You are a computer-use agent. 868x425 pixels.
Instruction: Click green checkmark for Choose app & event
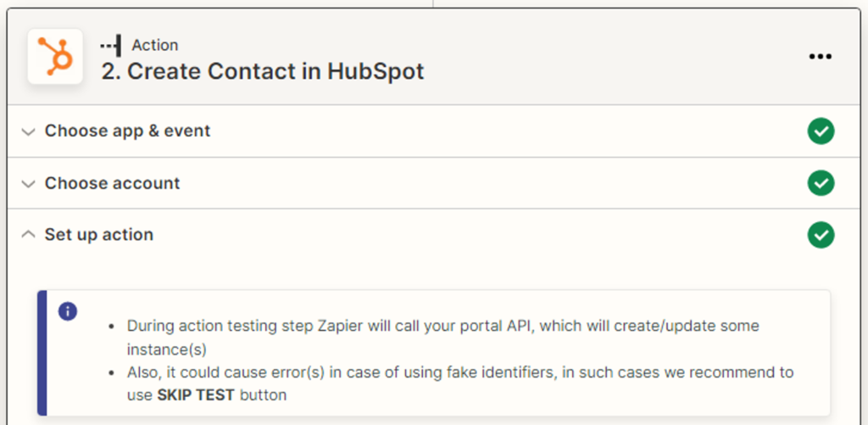pos(821,131)
